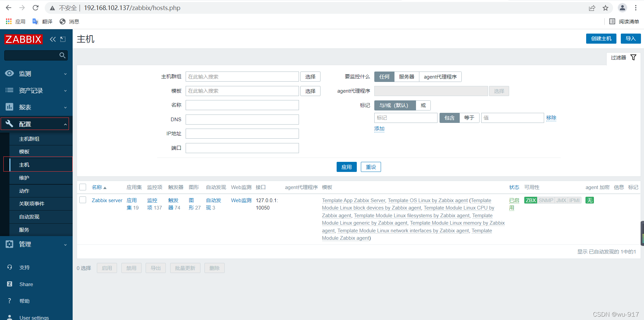Click 应用 to apply filter

[x=346, y=167]
